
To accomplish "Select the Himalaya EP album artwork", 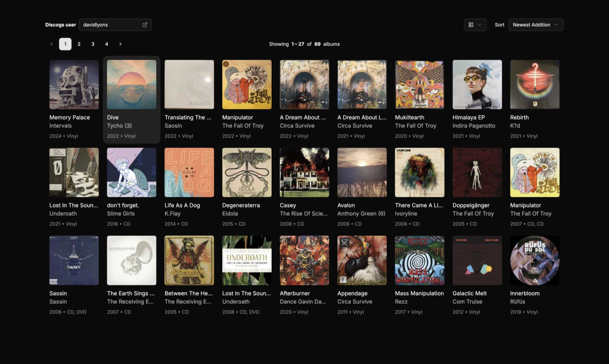I will click(x=477, y=84).
